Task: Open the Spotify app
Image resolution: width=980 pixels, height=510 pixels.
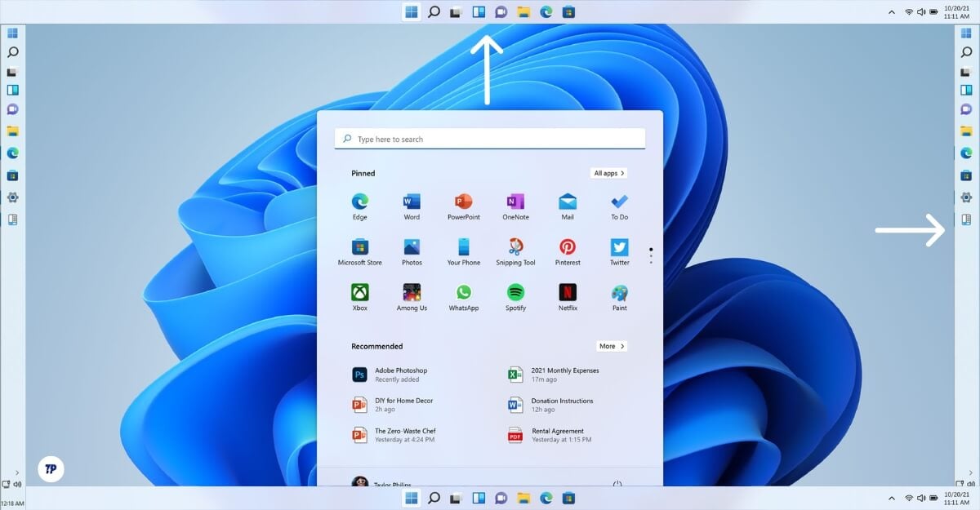Action: [x=515, y=297]
